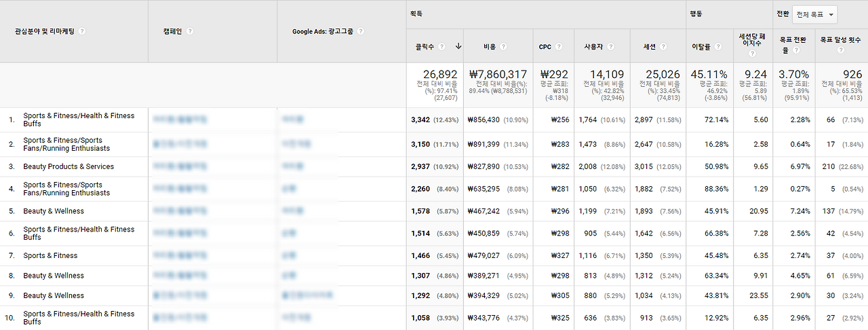The height and width of the screenshot is (330, 868).
Task: Open row 2 Sports Fans/Running Enthusiasts link
Action: (x=66, y=144)
